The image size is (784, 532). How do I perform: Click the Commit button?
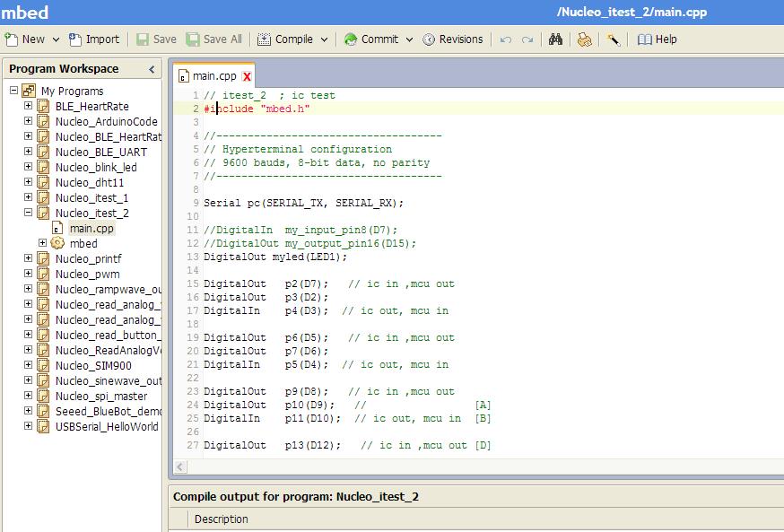click(371, 39)
